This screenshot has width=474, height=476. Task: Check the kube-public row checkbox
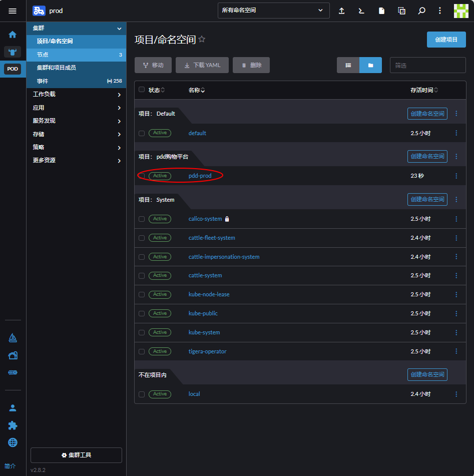tap(142, 314)
